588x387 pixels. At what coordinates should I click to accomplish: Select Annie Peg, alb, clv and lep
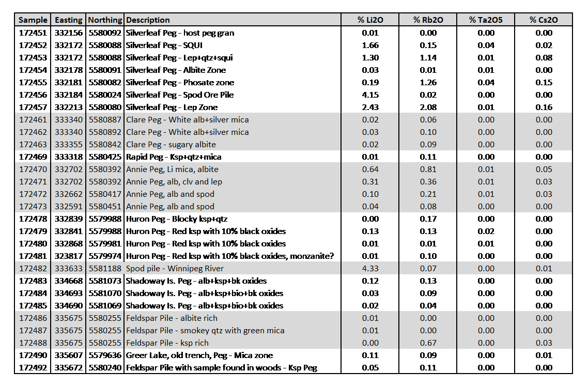174,181
